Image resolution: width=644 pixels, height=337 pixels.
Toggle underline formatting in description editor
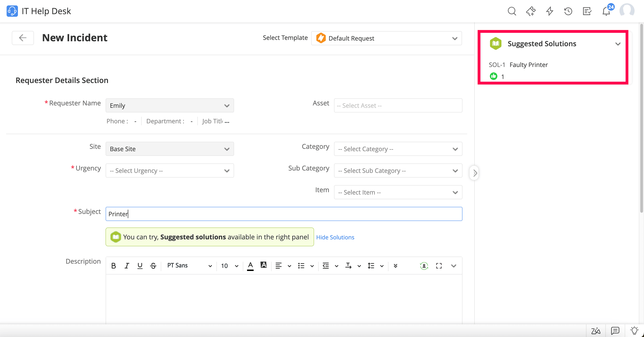point(140,266)
